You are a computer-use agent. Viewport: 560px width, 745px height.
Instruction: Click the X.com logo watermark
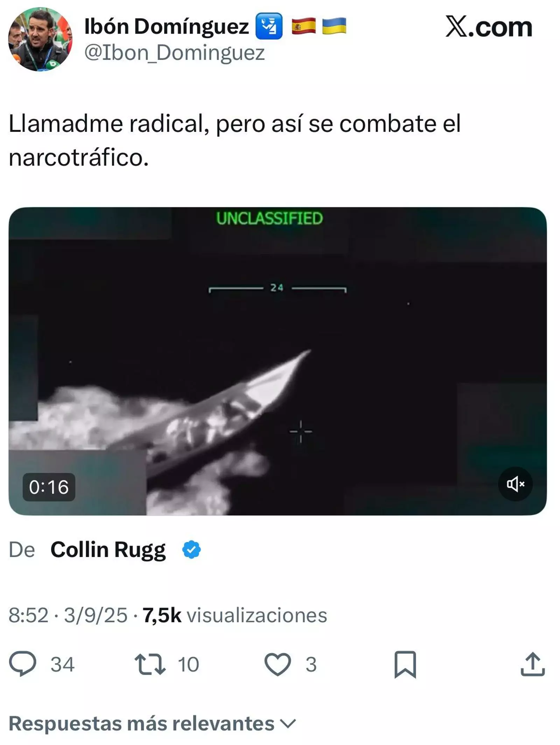489,26
